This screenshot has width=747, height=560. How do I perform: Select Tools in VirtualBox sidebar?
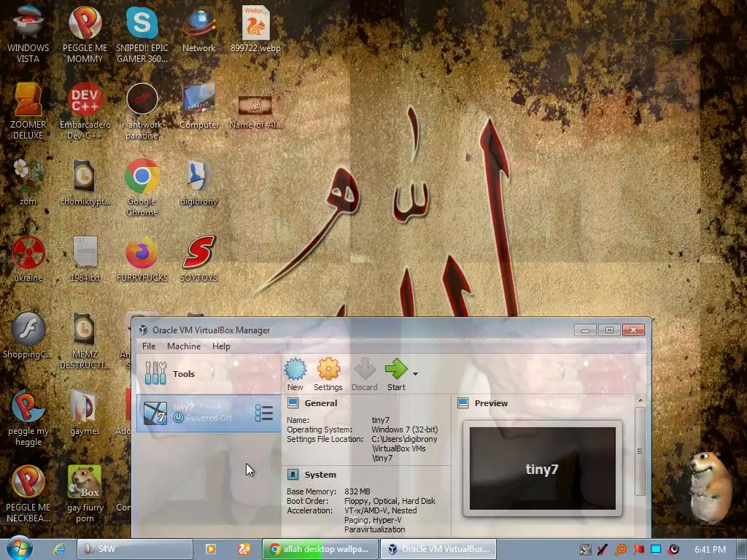(x=209, y=374)
